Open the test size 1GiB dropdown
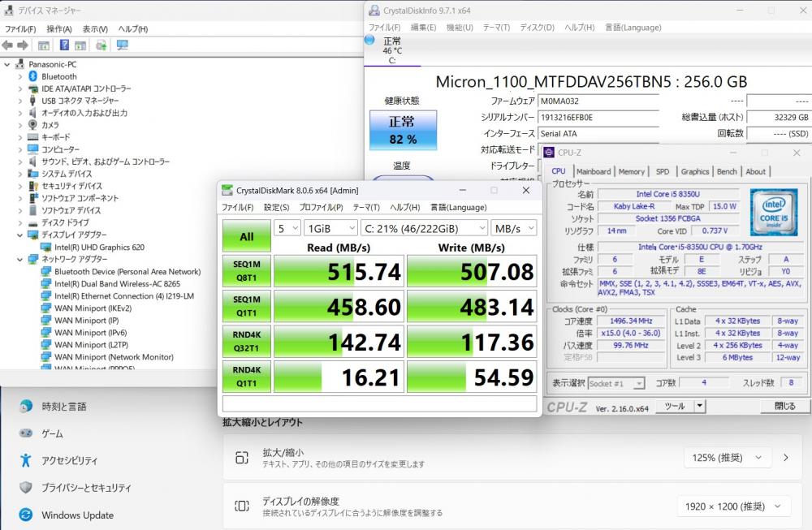The width and height of the screenshot is (812, 530). 330,229
